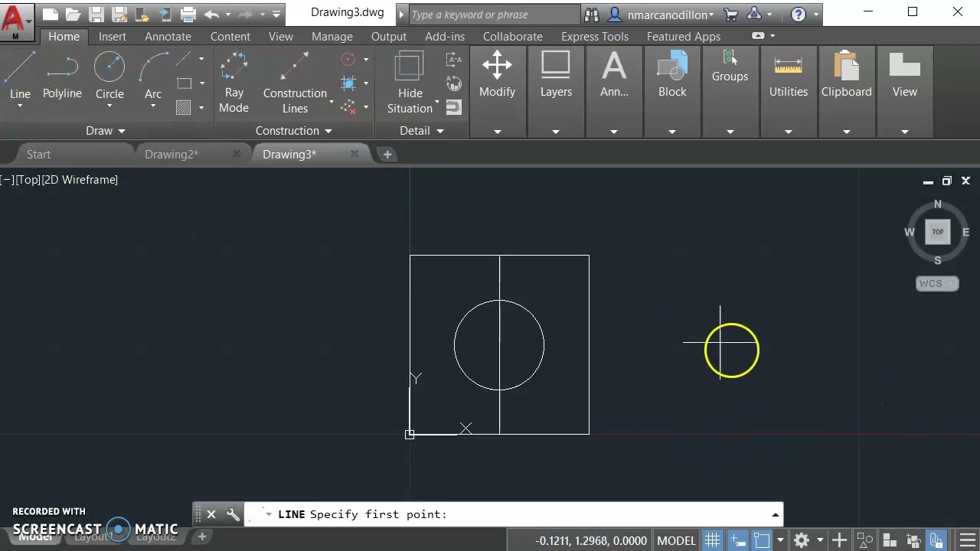Click the TOP face of ViewCube

coord(938,232)
